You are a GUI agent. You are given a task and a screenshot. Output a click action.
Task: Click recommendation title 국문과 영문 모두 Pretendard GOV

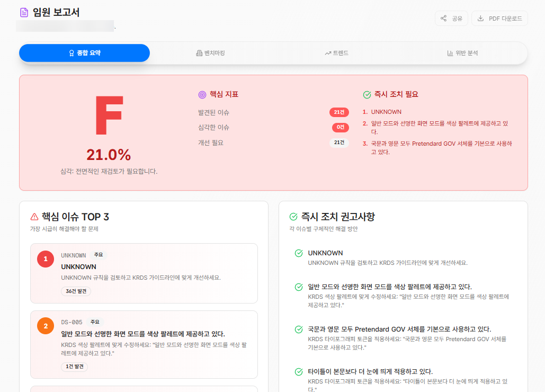click(x=399, y=329)
